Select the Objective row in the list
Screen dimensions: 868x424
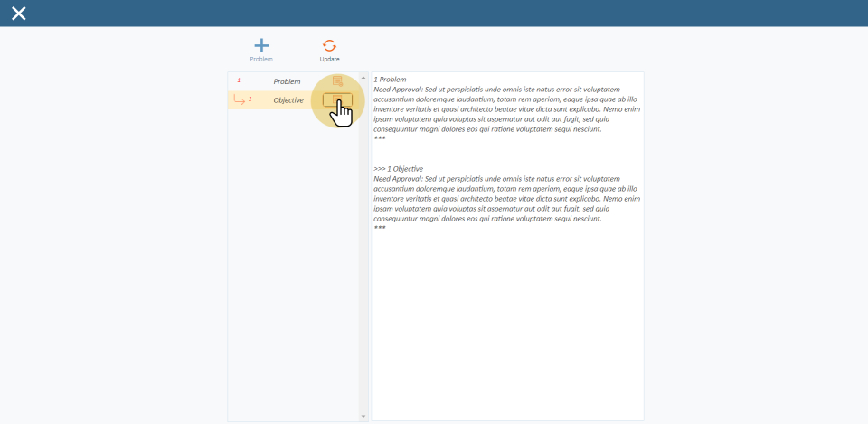[288, 100]
